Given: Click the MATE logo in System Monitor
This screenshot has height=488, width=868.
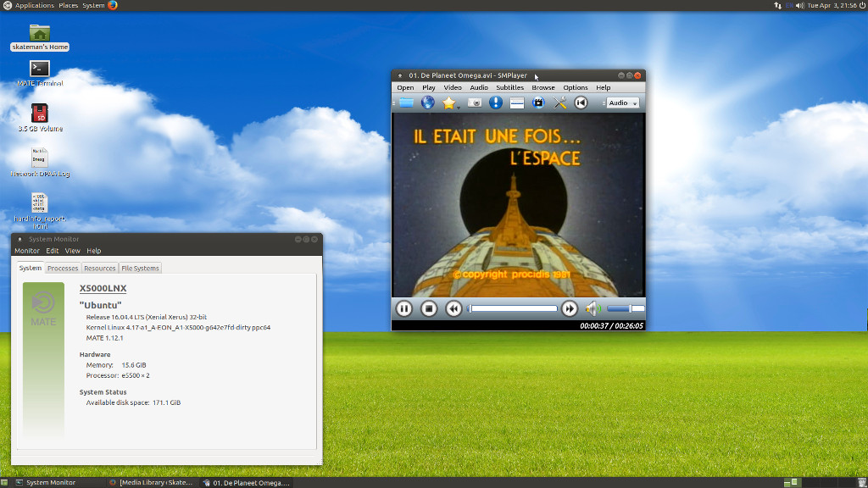Looking at the screenshot, I should 43,310.
